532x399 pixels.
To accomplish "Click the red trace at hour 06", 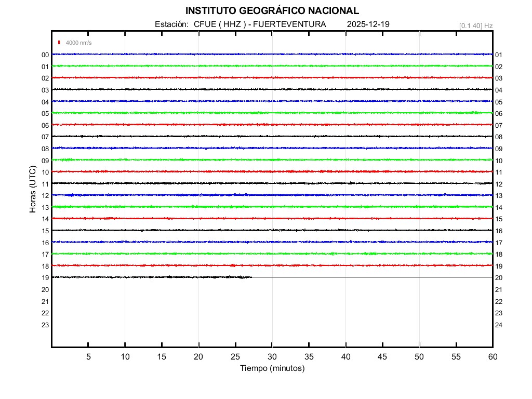I will pos(272,125).
